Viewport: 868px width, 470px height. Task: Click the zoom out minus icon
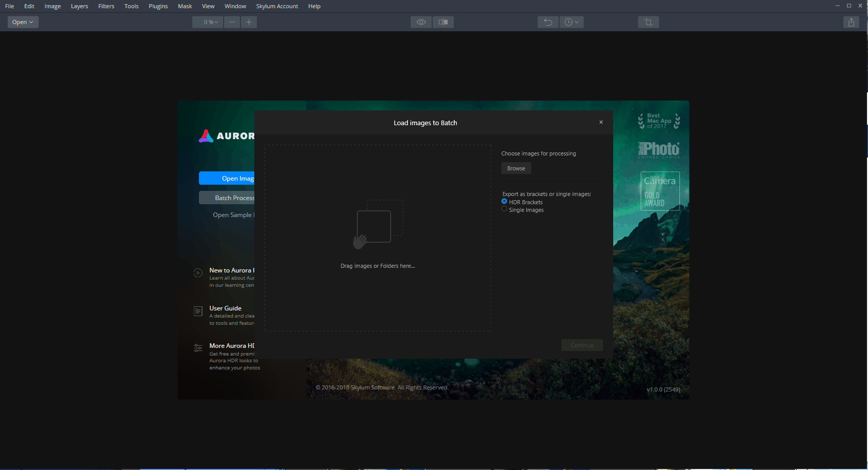click(232, 22)
